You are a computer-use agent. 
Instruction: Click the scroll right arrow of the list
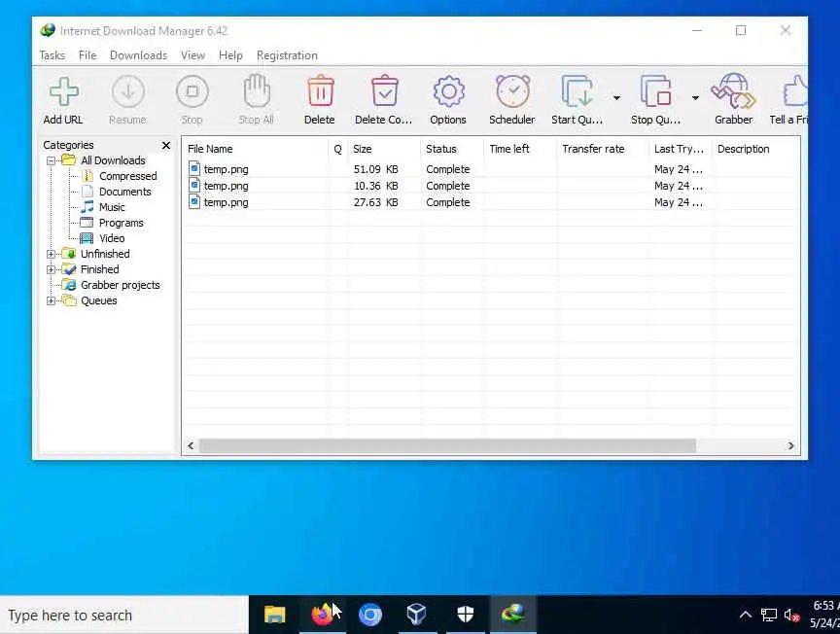[790, 446]
